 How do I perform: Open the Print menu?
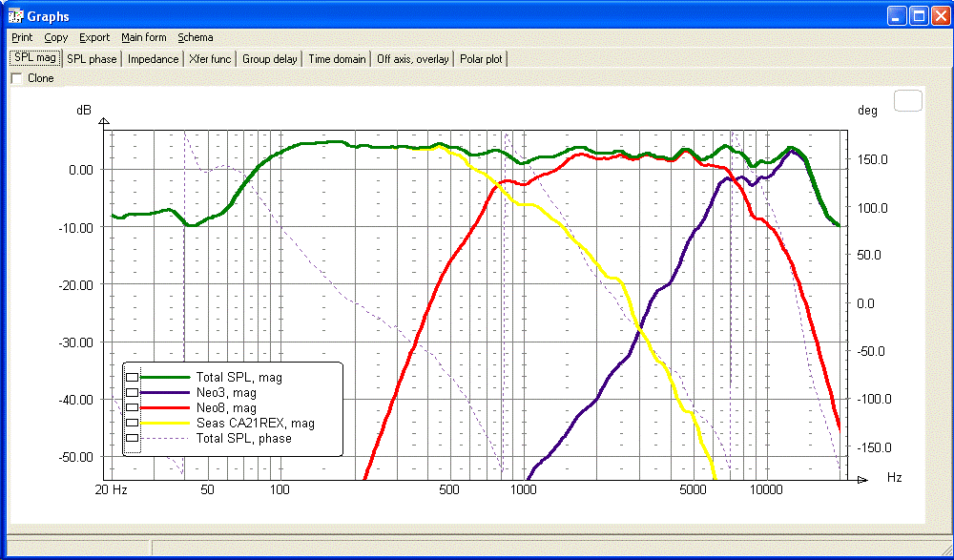22,38
